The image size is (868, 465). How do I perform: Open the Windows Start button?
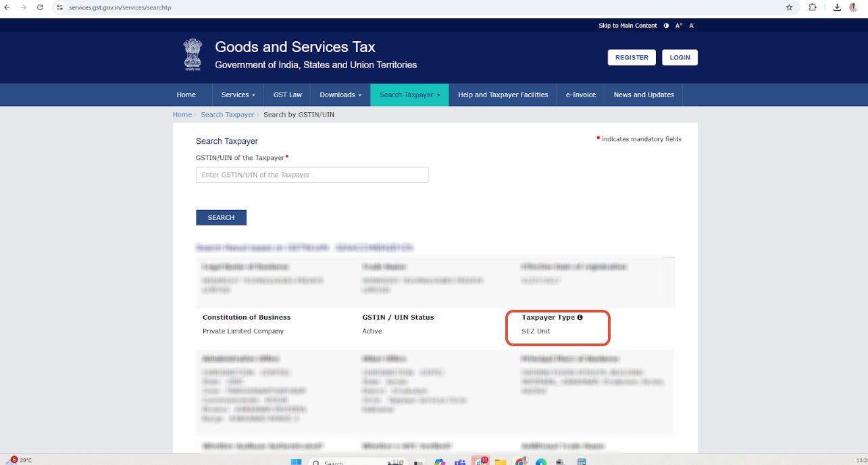click(296, 462)
